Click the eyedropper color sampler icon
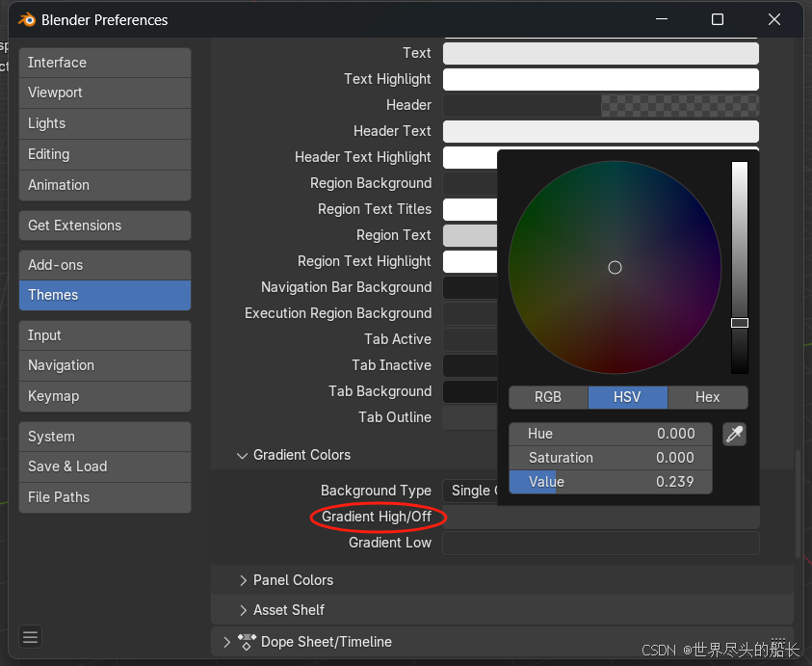The height and width of the screenshot is (666, 812). click(x=734, y=435)
